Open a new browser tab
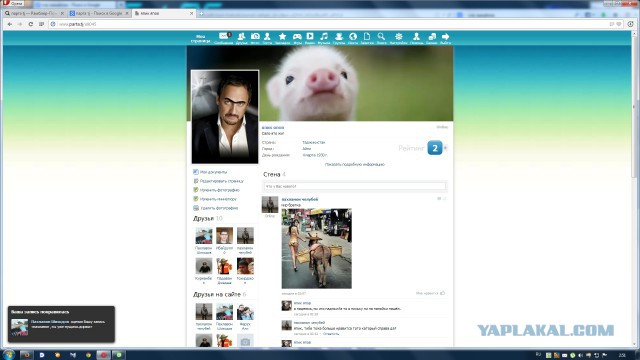 [x=201, y=13]
